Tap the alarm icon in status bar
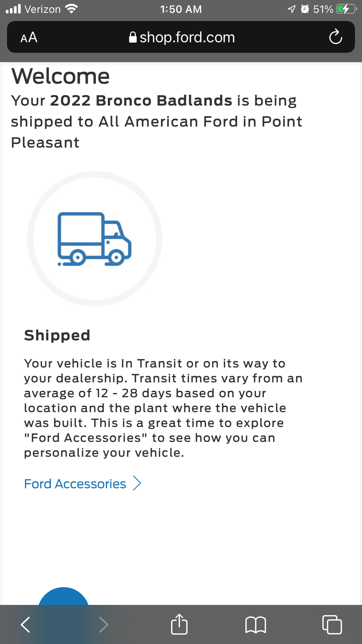Screen dimensions: 362x644 tap(305, 9)
